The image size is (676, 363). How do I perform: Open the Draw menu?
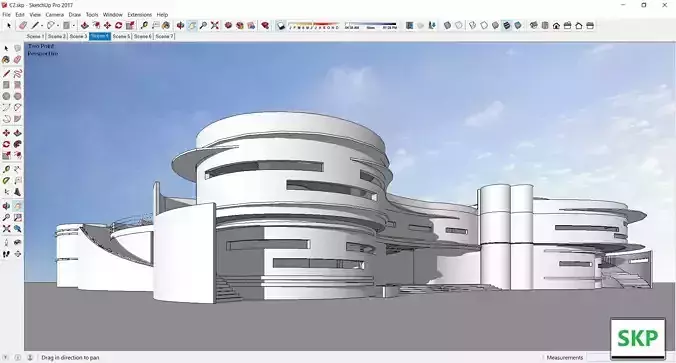pos(75,15)
